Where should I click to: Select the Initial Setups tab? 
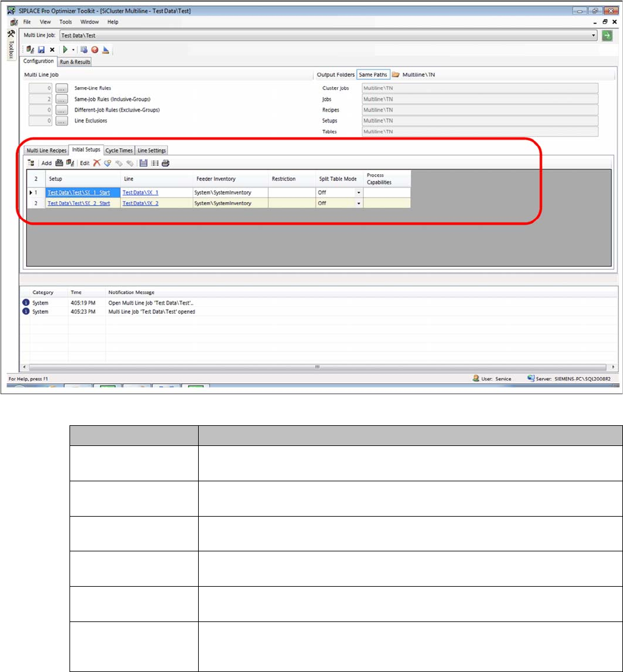tap(86, 150)
